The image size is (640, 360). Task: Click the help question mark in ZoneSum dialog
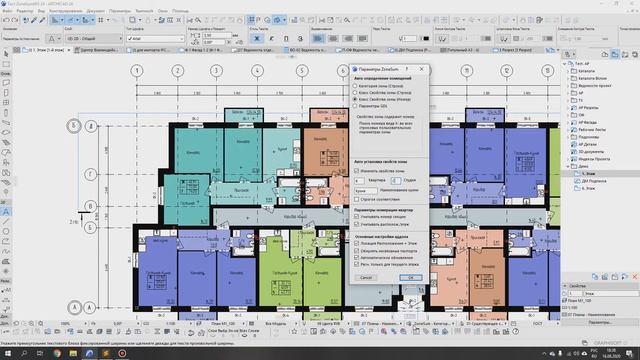pos(407,69)
